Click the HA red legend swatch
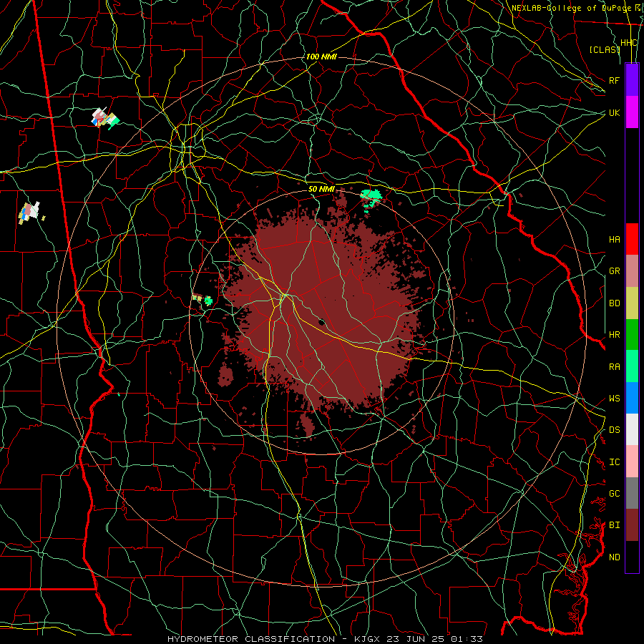 [632, 239]
